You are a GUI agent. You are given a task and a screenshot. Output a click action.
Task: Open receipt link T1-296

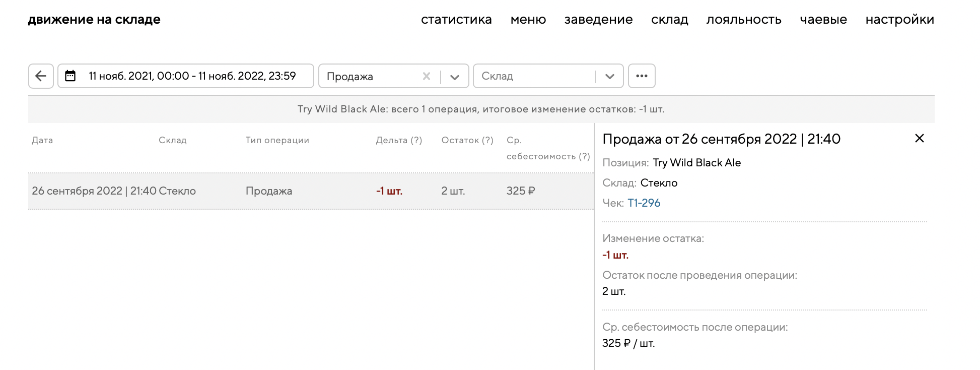coord(644,203)
